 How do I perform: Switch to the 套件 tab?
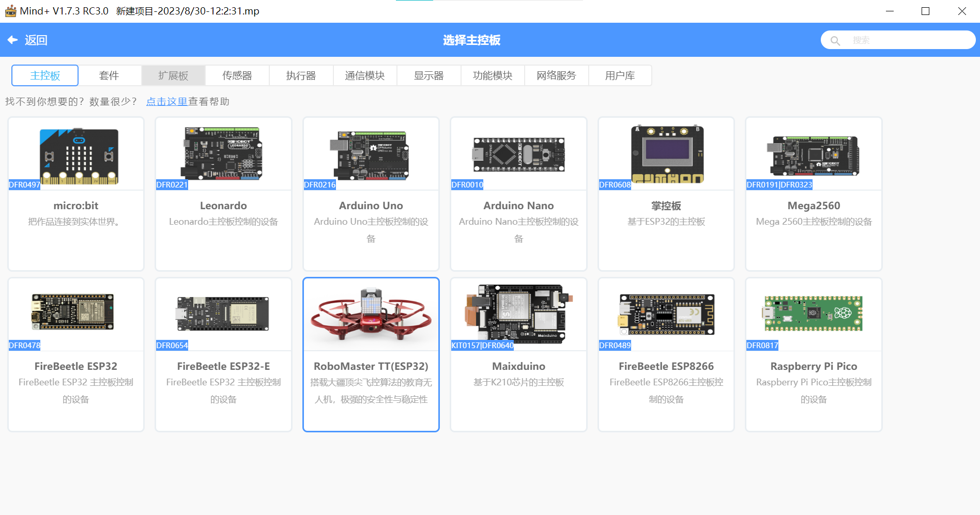109,75
